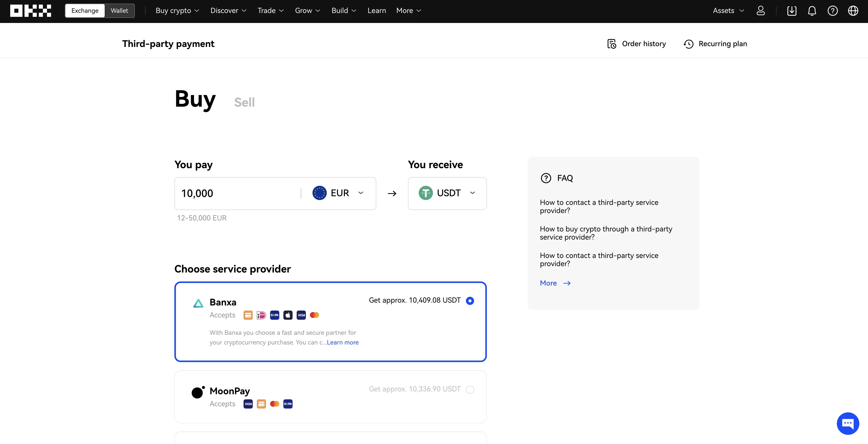Open the Assets dropdown

(729, 11)
